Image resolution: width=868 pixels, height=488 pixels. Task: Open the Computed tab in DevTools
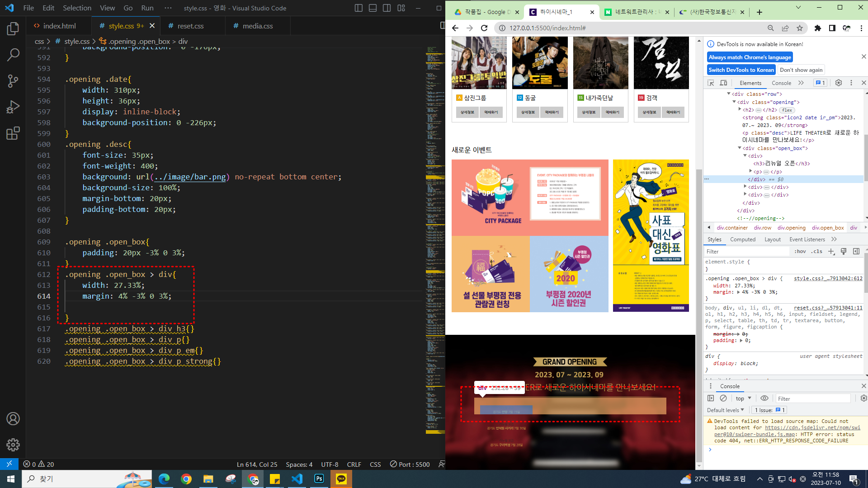coord(742,239)
